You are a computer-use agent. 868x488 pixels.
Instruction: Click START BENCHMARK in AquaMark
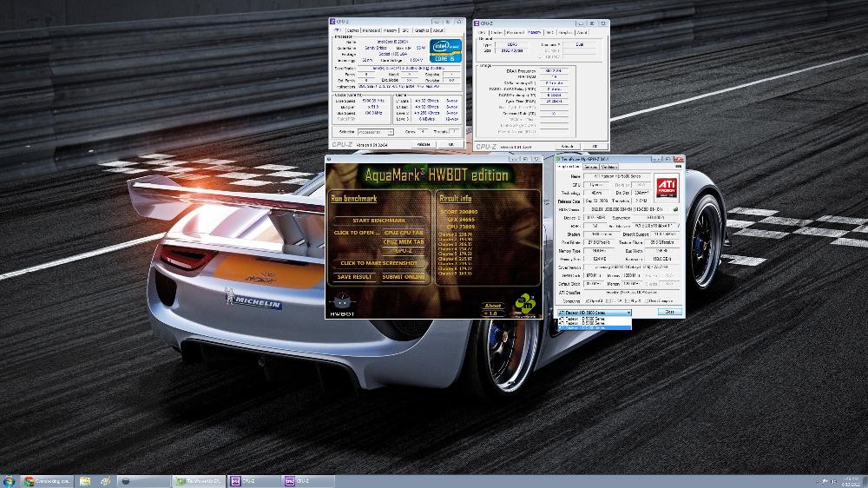(x=378, y=221)
